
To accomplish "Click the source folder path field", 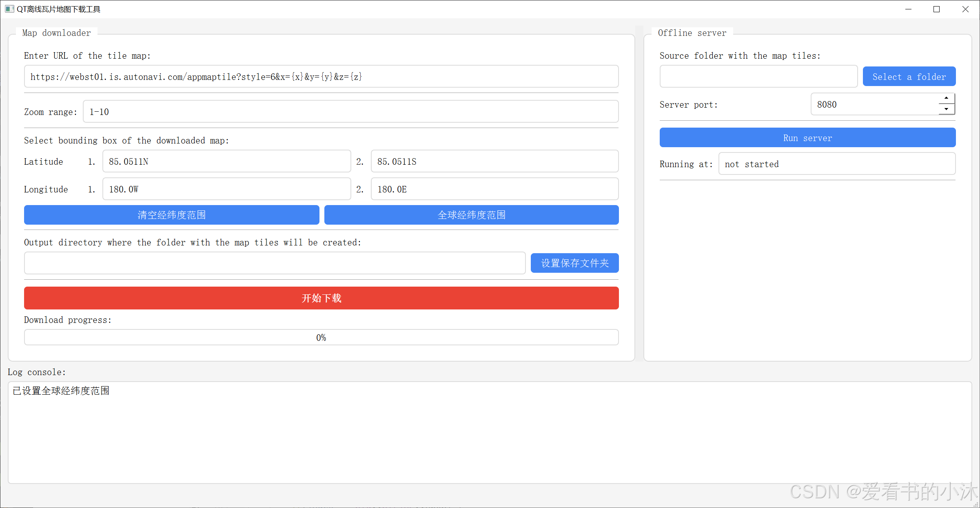I will click(758, 77).
